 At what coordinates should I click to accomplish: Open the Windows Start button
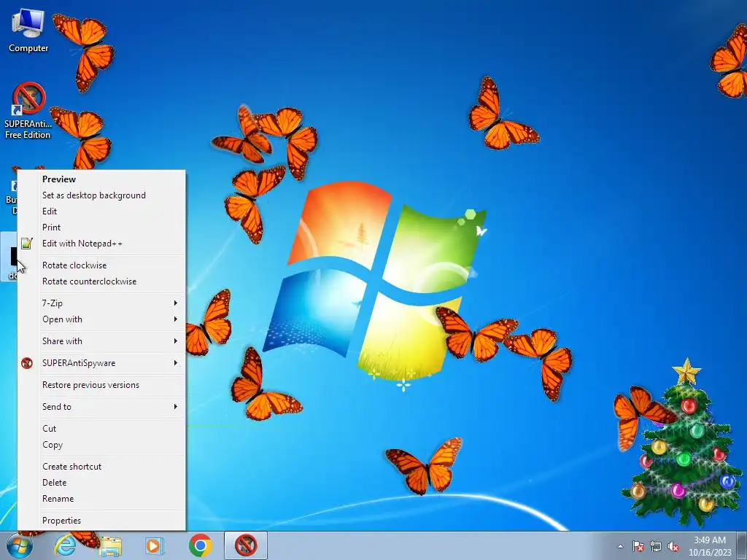(20, 545)
